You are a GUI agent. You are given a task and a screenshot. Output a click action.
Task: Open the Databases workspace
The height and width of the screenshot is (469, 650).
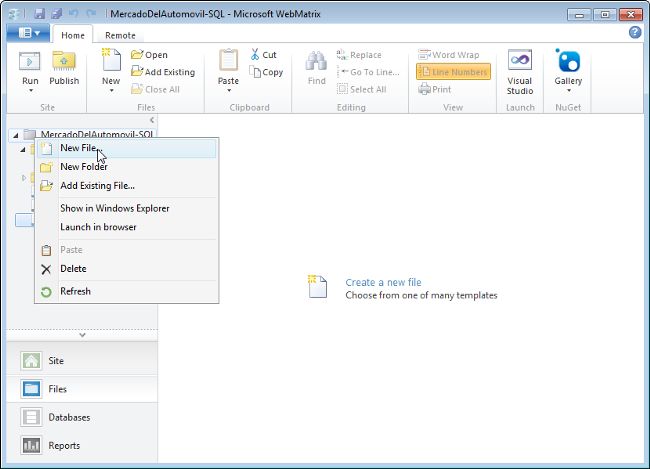click(82, 417)
